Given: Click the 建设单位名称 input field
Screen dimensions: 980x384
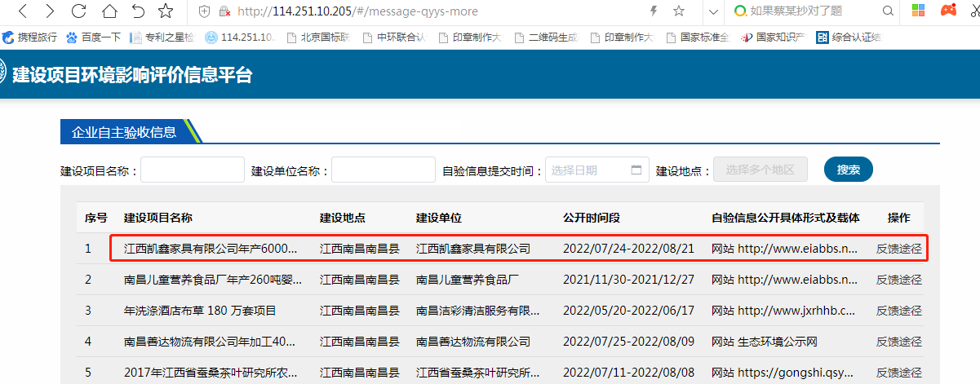Looking at the screenshot, I should pyautogui.click(x=384, y=170).
